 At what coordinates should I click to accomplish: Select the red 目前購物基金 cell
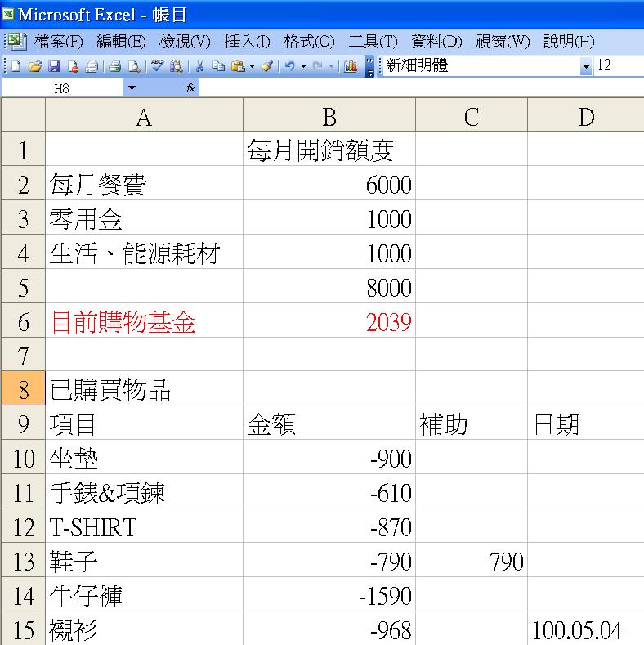pos(144,320)
